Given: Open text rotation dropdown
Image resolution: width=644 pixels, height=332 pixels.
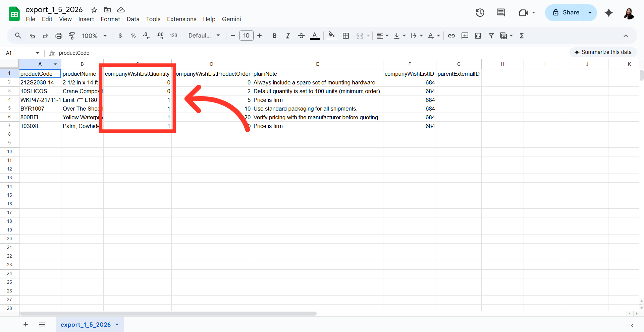Looking at the screenshot, I should 434,36.
